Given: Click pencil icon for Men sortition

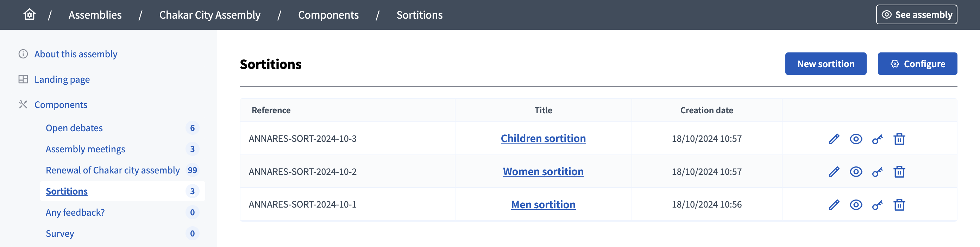Looking at the screenshot, I should click(834, 205).
